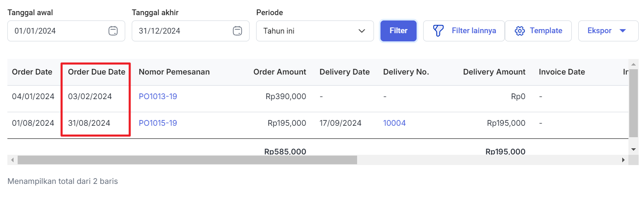Screen dimensions: 644x197
Task: Click the blue Filter button
Action: 399,31
